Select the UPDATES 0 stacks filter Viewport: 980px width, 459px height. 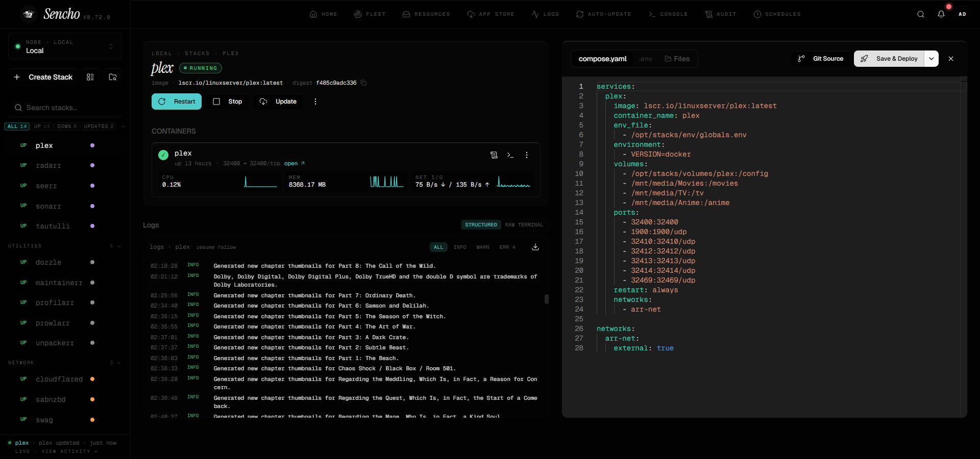(x=99, y=126)
